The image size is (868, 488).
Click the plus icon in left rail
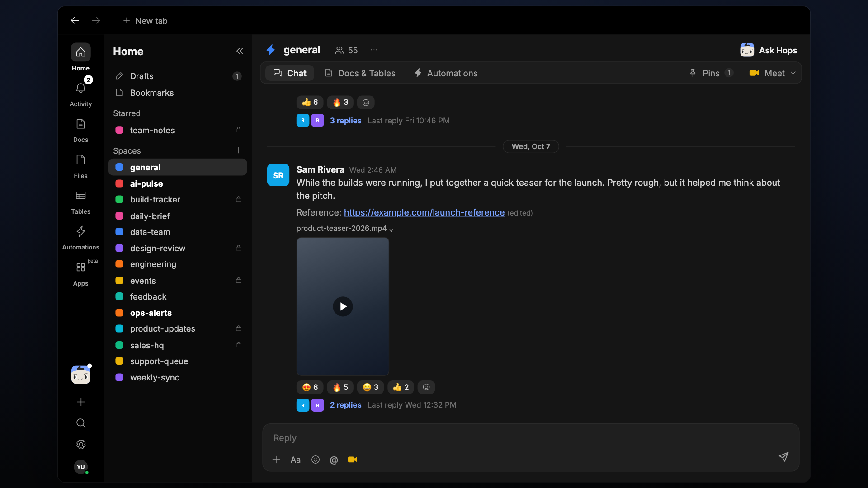point(81,402)
